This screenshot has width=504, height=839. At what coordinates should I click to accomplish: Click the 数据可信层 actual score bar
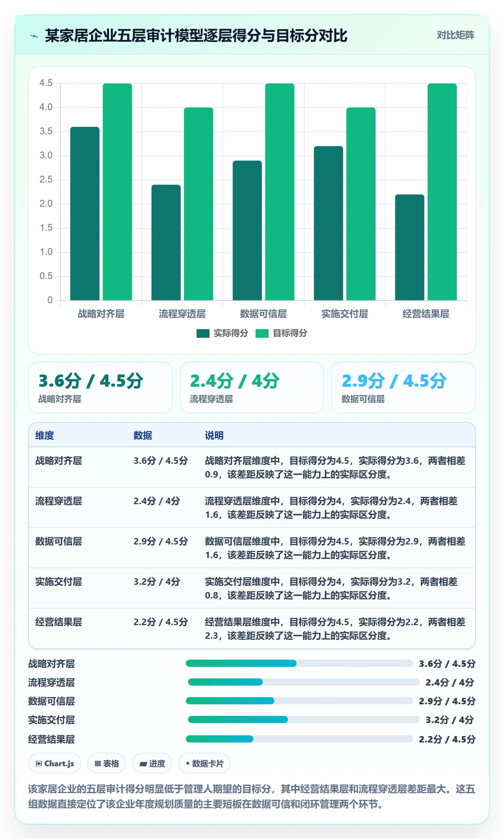coord(247,230)
